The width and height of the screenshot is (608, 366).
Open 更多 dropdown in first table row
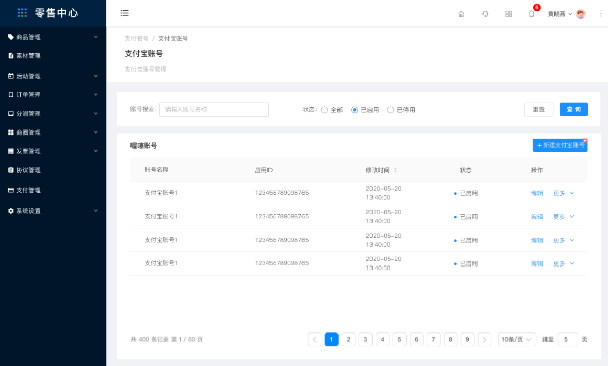(563, 193)
